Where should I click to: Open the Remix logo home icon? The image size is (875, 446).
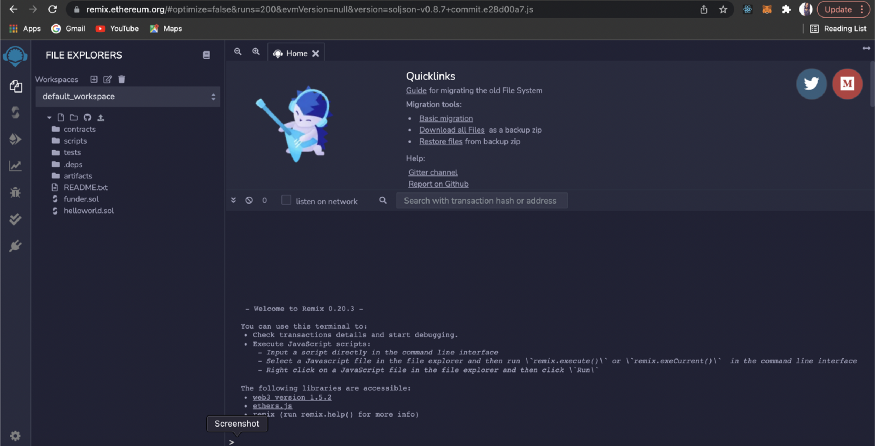[15, 56]
